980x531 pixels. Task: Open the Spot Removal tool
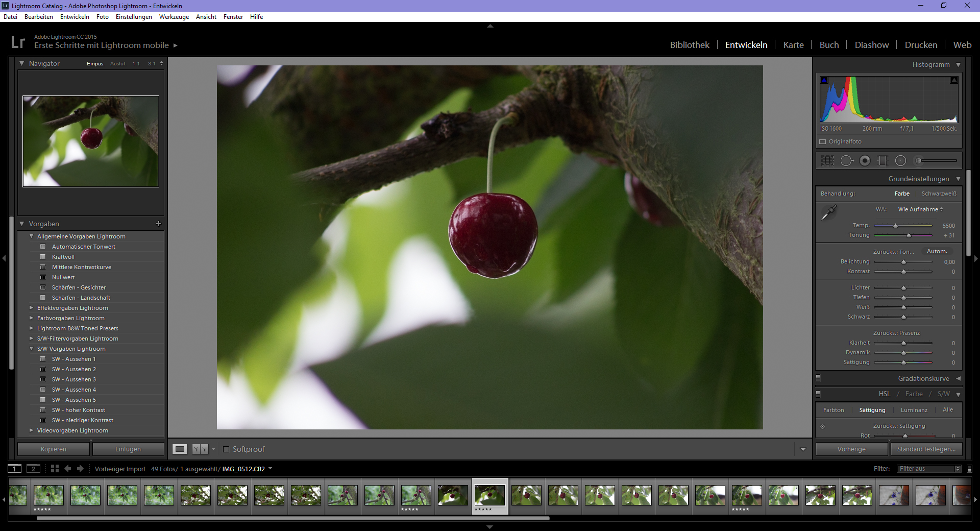coord(847,160)
